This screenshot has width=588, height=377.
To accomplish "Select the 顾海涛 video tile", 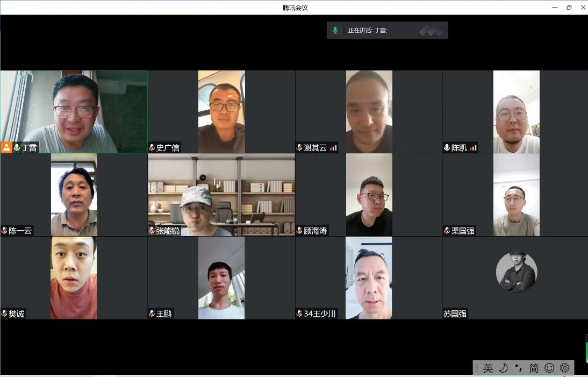I will 369,195.
